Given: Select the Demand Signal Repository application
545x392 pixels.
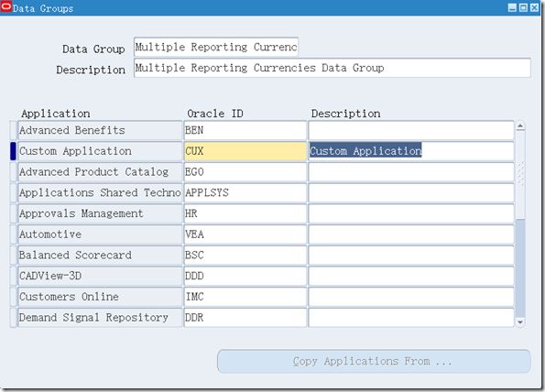Looking at the screenshot, I should click(100, 318).
